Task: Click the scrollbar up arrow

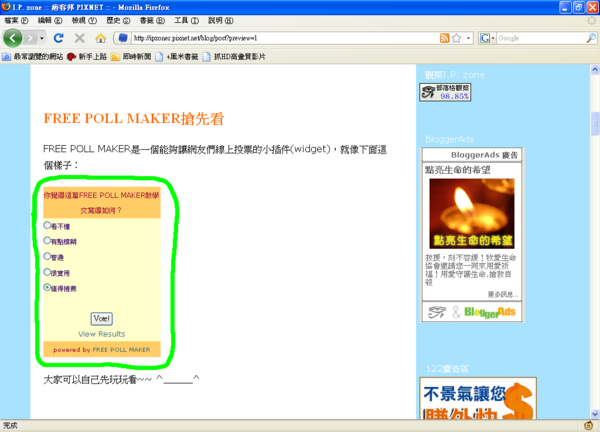Action: (595, 70)
